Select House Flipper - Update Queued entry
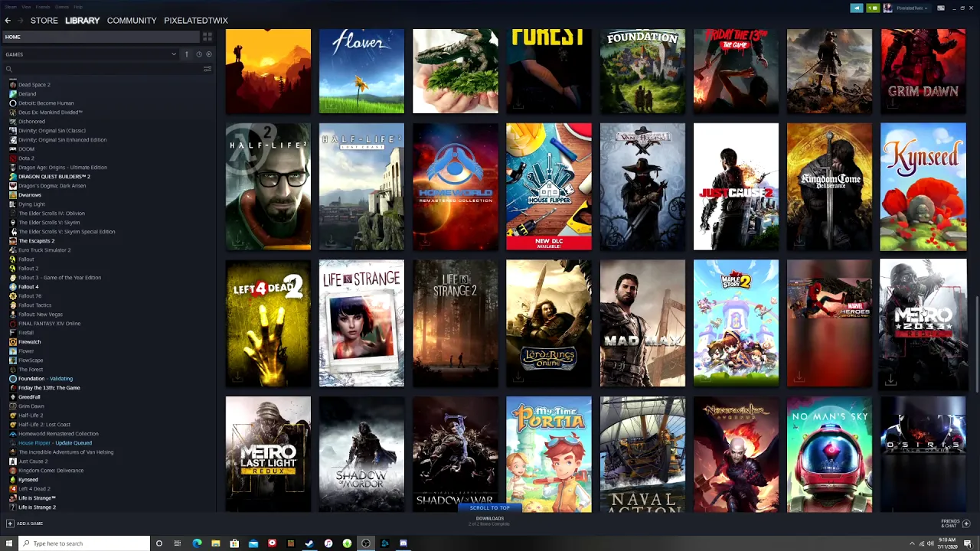This screenshot has width=980, height=551. click(x=54, y=443)
